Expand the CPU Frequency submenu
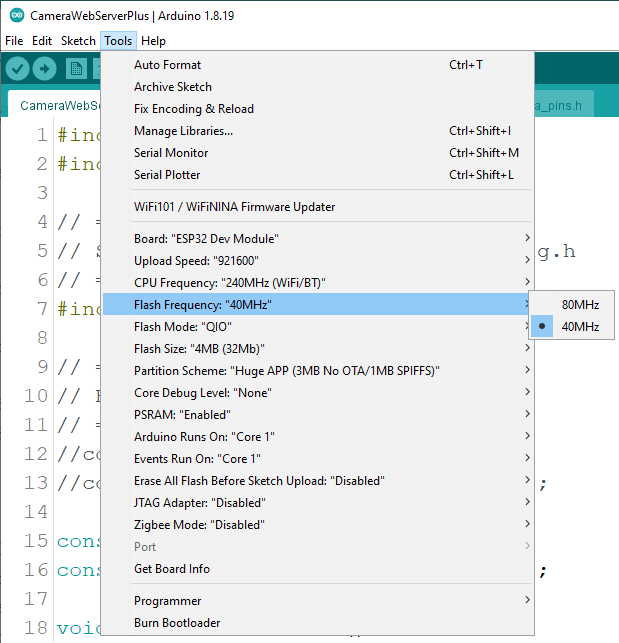 pyautogui.click(x=318, y=283)
